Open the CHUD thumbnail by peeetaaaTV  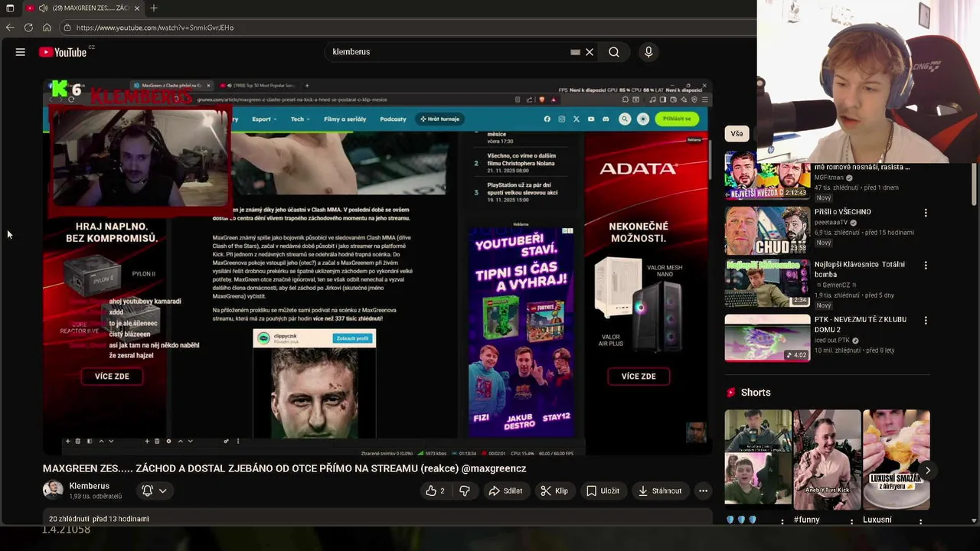(x=767, y=230)
